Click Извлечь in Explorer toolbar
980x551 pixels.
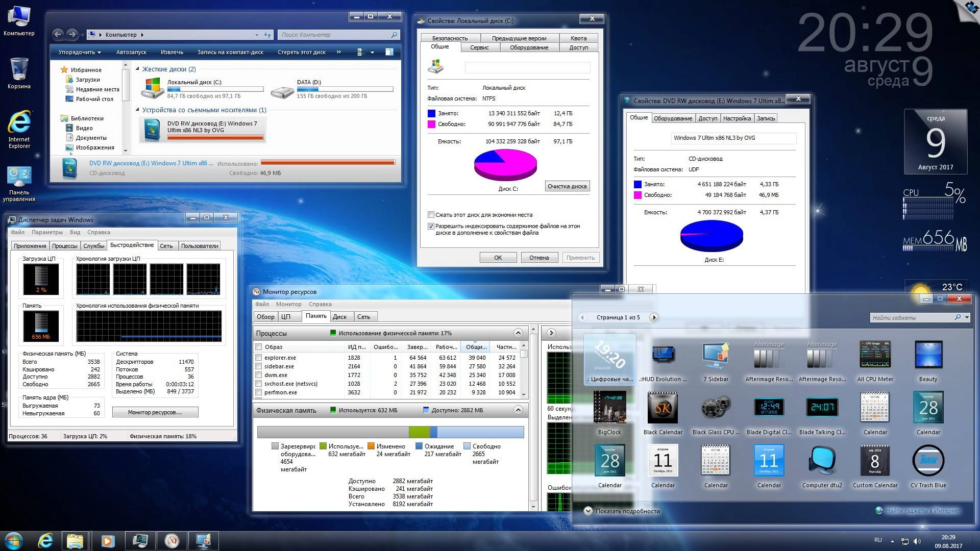tap(172, 52)
